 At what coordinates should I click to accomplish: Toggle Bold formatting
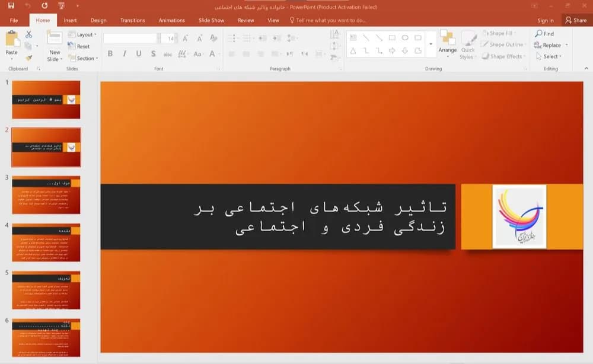click(x=110, y=54)
